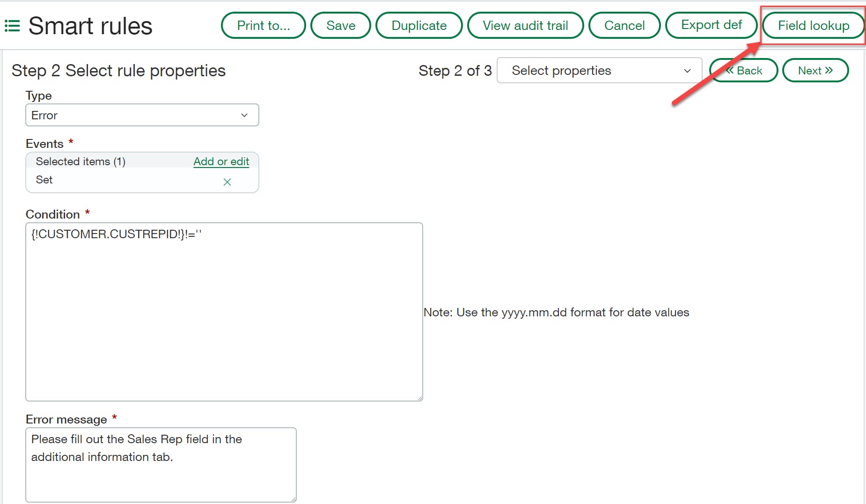This screenshot has height=504, width=866.
Task: Click the Error message box resize grip
Action: coord(293,499)
